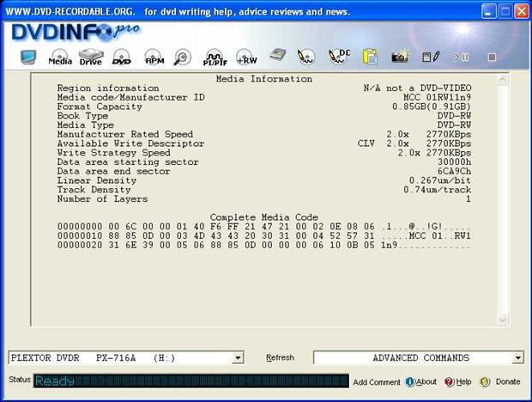532x402 pixels.
Task: Click the edit note pencil icon
Action: (x=431, y=57)
